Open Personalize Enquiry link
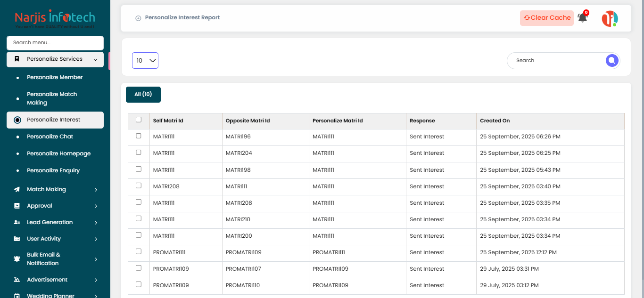Viewport: 644px width, 298px height. (53, 170)
